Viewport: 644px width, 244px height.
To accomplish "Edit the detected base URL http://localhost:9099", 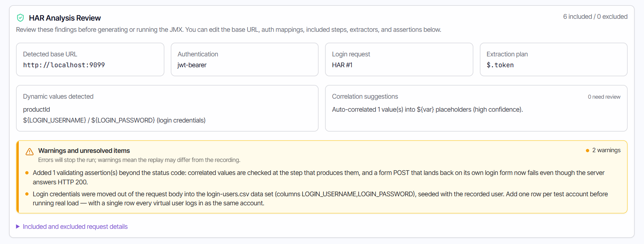I will [64, 65].
